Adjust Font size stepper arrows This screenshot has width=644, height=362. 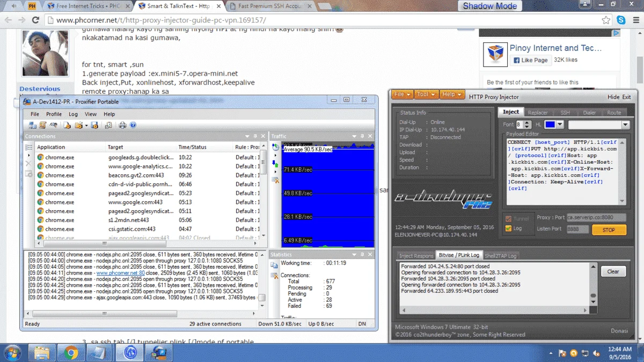pyautogui.click(x=528, y=124)
